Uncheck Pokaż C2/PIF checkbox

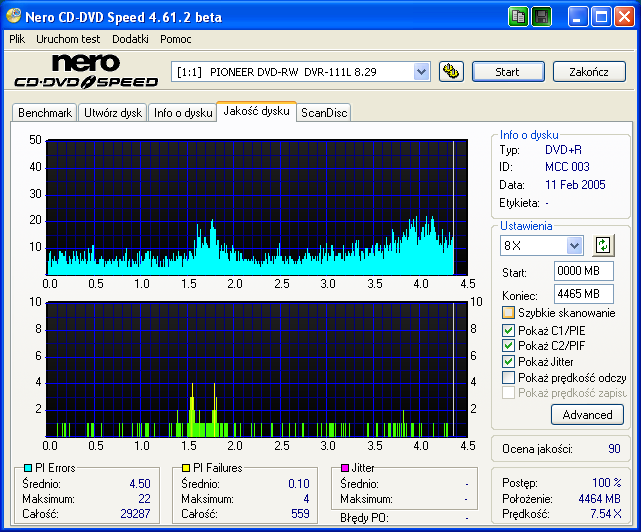coord(508,346)
